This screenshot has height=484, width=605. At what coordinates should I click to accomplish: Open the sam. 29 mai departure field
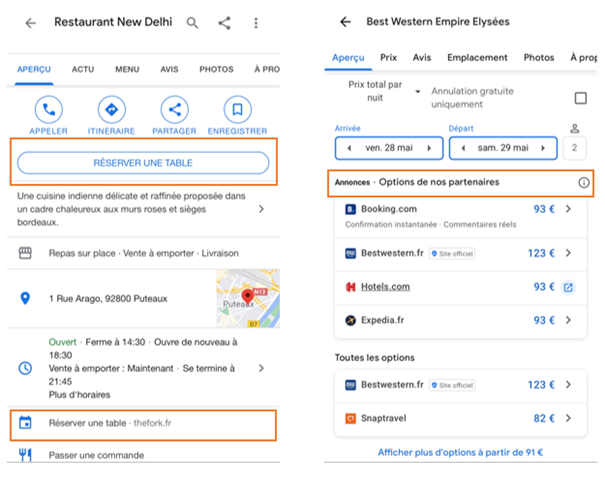coord(503,148)
